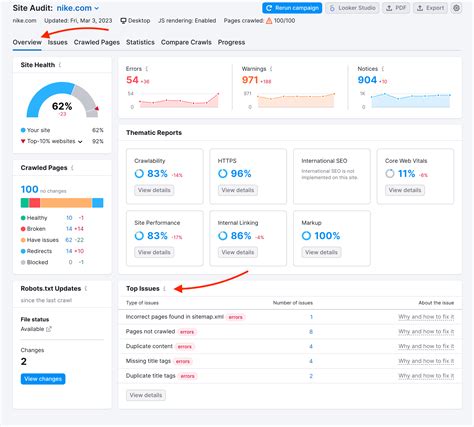This screenshot has width=474, height=427.
Task: Open fix link for Pages not crawled
Action: (426, 331)
